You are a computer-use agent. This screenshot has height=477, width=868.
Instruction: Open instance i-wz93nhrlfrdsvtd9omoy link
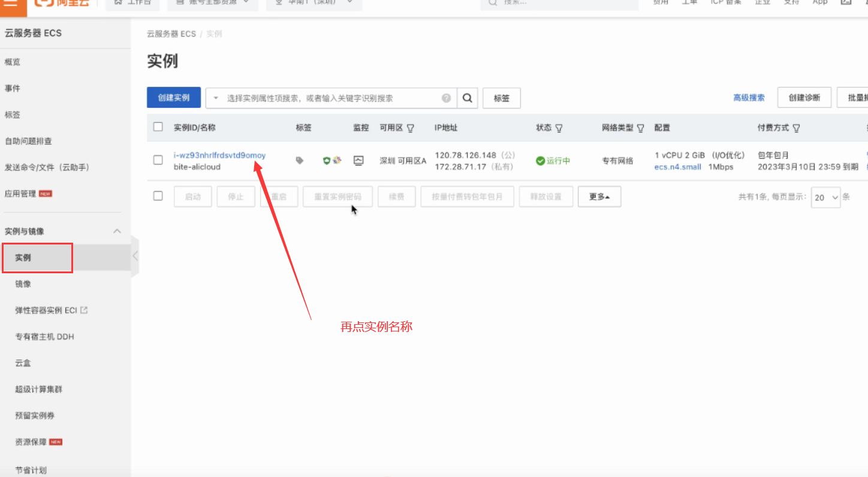tap(219, 155)
